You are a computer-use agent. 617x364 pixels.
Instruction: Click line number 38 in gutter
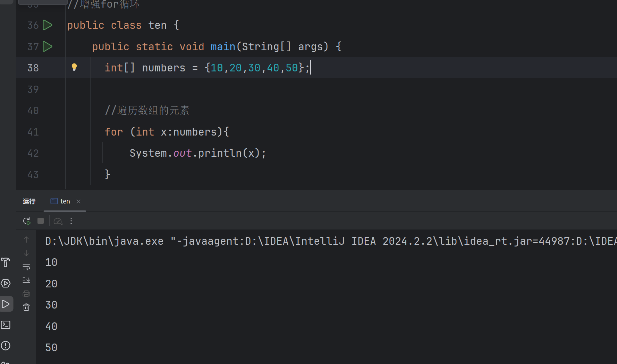33,68
